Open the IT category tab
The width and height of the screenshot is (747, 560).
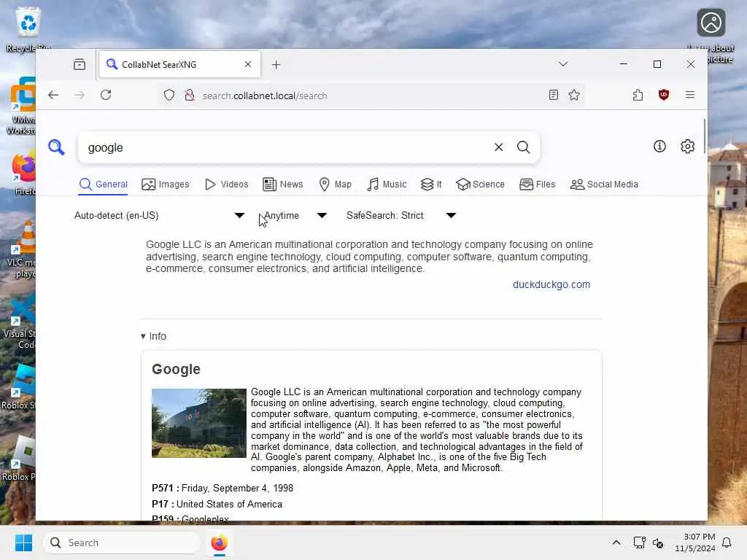[431, 184]
